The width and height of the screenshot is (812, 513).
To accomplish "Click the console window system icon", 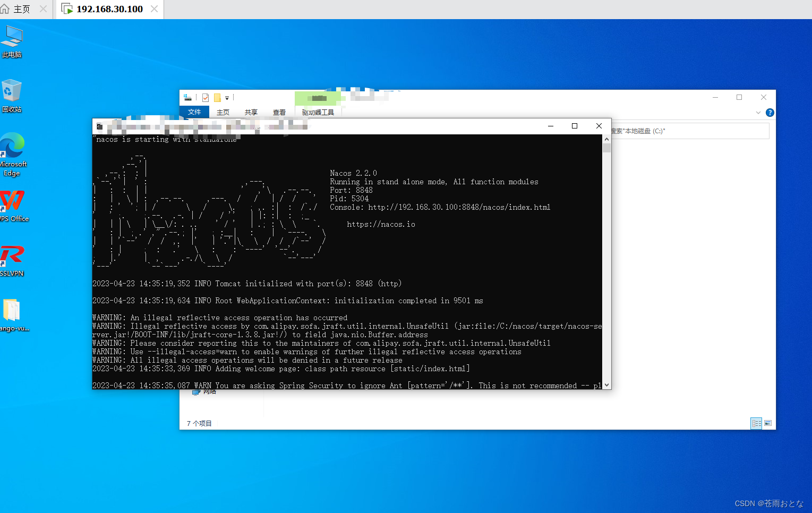I will pos(100,126).
